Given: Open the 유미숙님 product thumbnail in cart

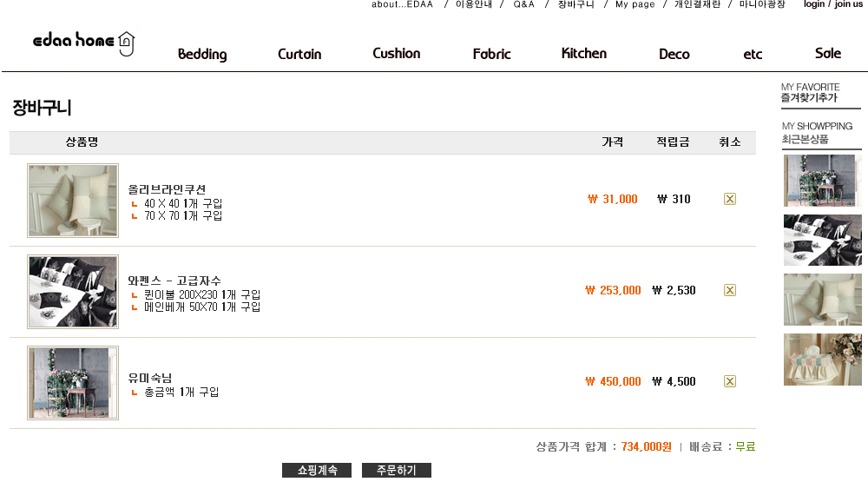Looking at the screenshot, I should [73, 383].
